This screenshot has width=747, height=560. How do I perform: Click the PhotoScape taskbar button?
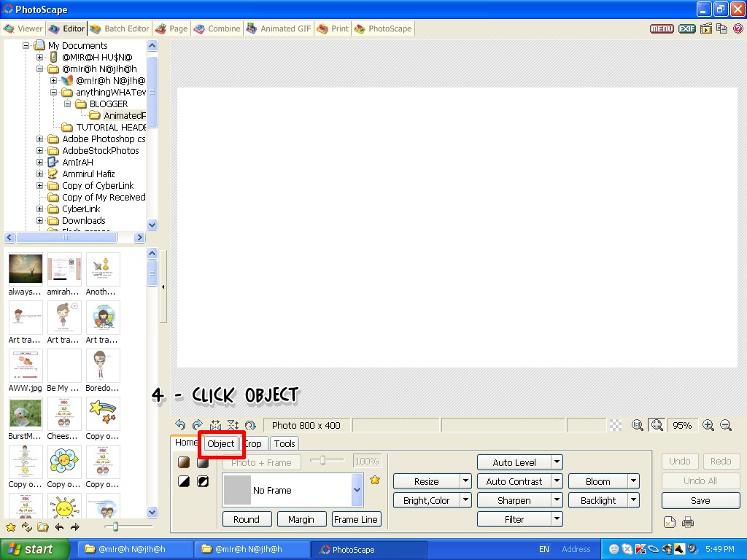coord(368,550)
